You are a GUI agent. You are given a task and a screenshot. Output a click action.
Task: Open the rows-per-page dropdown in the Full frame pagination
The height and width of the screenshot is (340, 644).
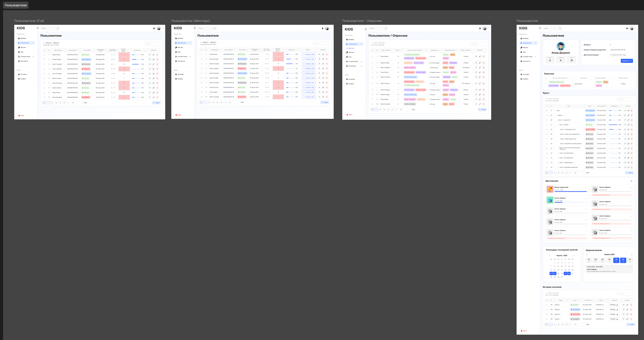76,103
